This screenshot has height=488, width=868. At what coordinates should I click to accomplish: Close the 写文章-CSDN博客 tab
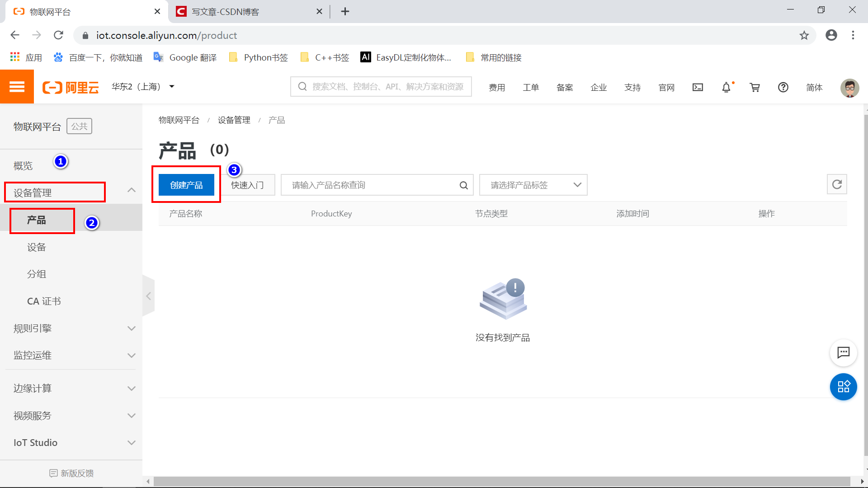coord(319,12)
